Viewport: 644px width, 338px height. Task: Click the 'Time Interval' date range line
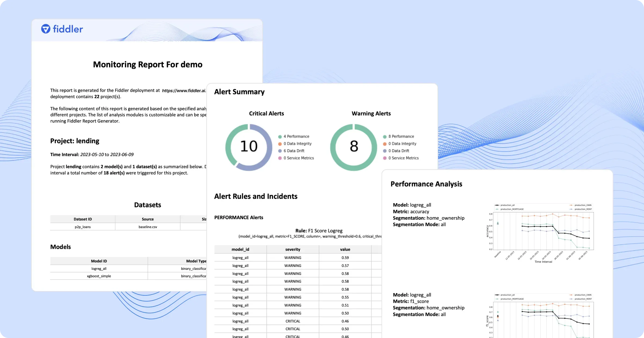[92, 155]
